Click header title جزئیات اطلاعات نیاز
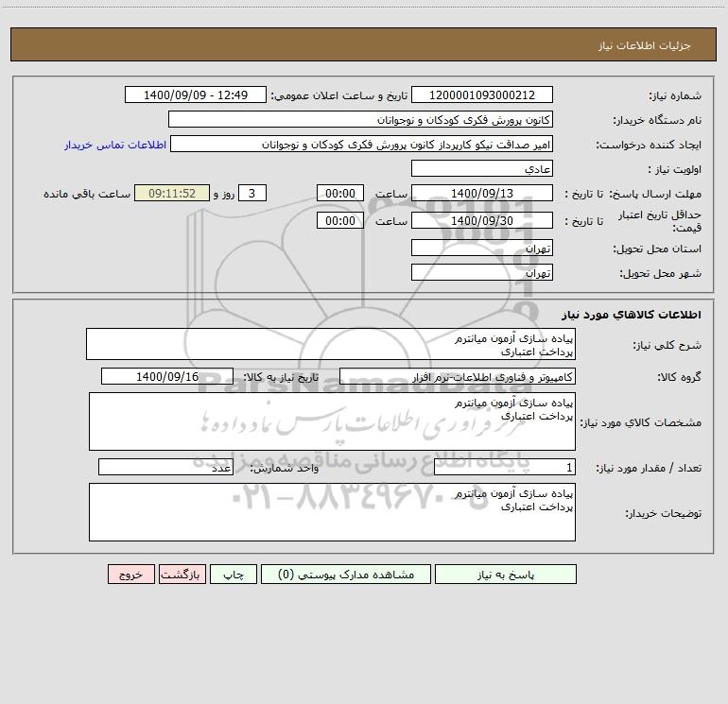 click(645, 45)
